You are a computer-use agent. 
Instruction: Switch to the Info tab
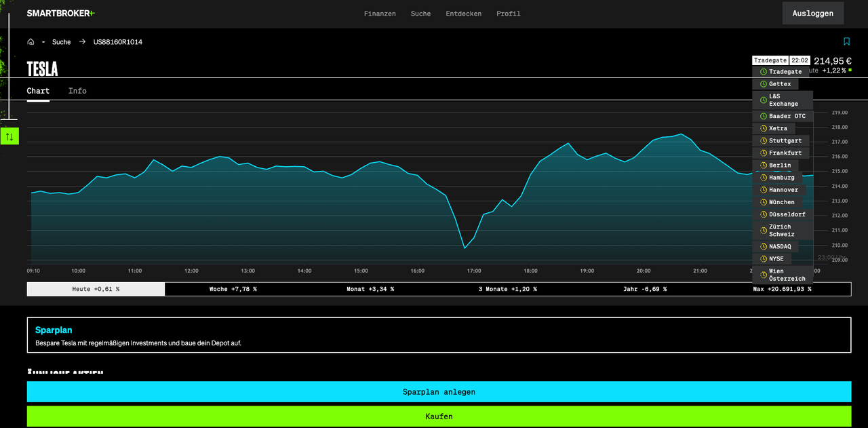tap(77, 91)
